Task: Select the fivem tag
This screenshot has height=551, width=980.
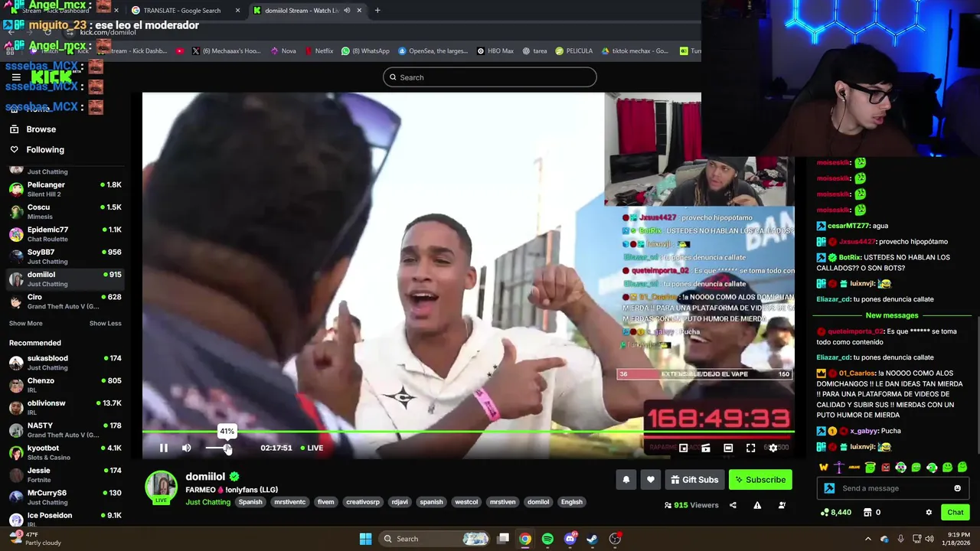Action: pos(325,502)
